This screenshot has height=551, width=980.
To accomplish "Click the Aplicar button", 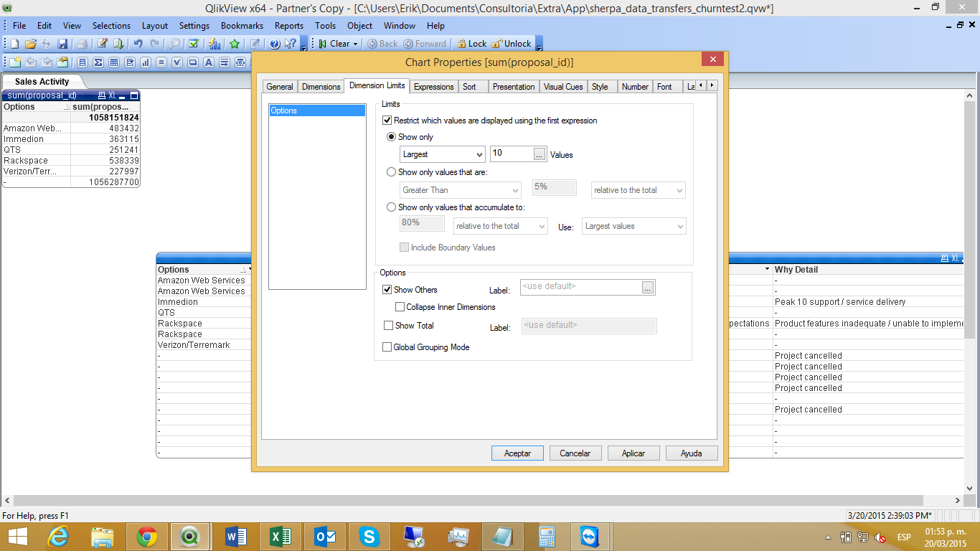I will [633, 453].
